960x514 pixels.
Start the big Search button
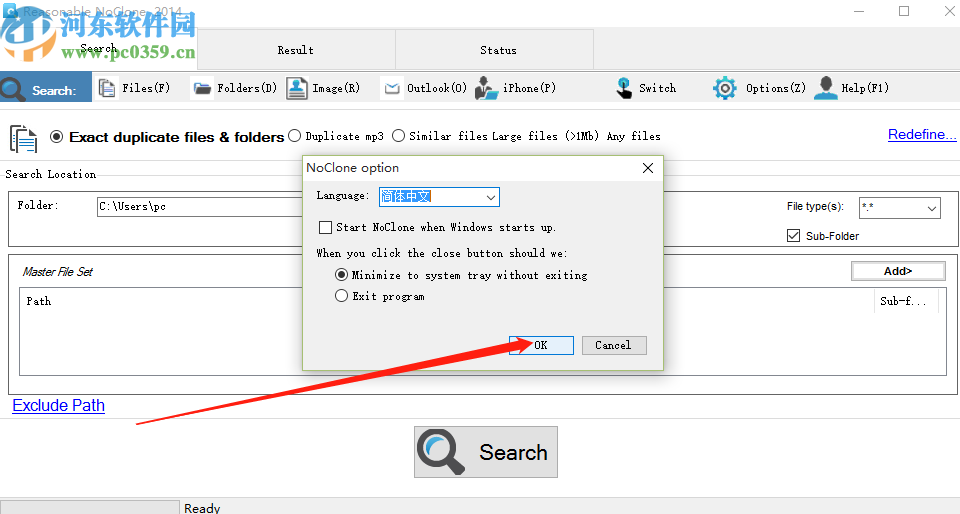point(486,452)
